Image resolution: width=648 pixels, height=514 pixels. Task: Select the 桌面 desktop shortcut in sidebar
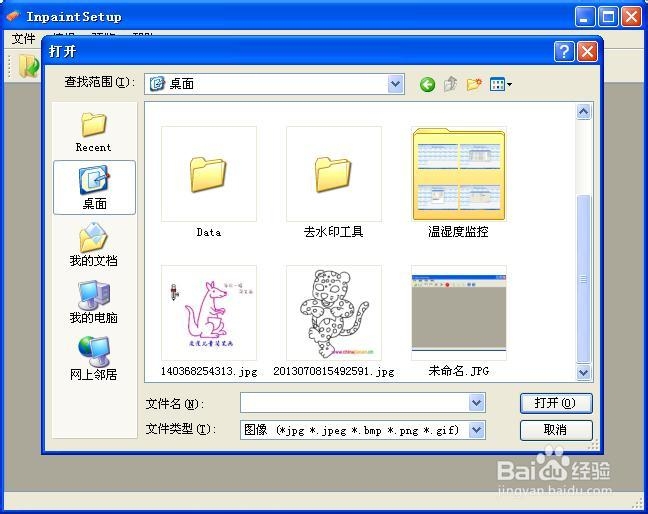point(94,188)
